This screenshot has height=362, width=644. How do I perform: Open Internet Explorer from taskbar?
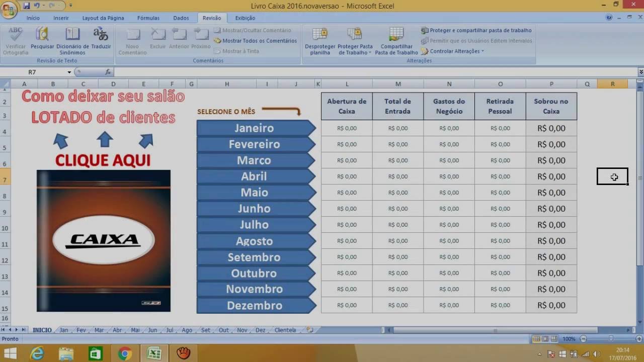[37, 353]
